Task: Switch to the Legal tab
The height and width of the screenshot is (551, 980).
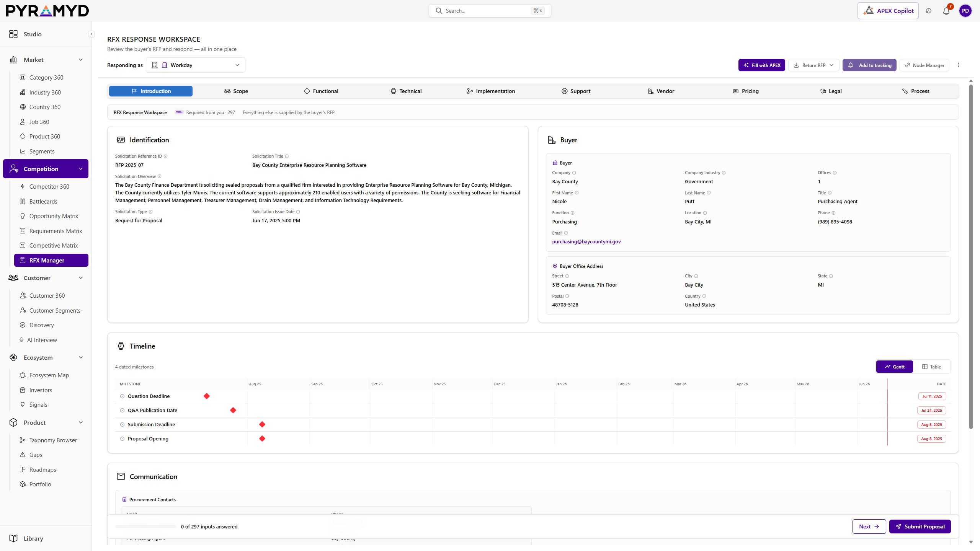Action: [831, 91]
